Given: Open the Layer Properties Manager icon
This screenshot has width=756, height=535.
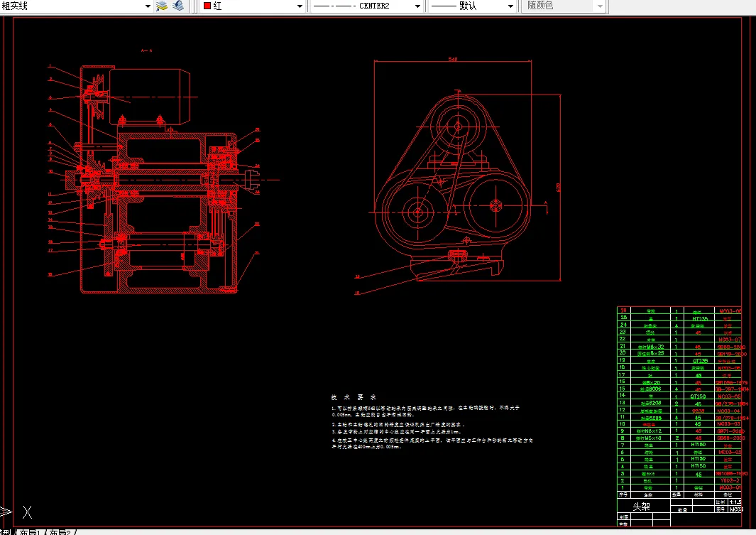Looking at the screenshot, I should pos(161,6).
